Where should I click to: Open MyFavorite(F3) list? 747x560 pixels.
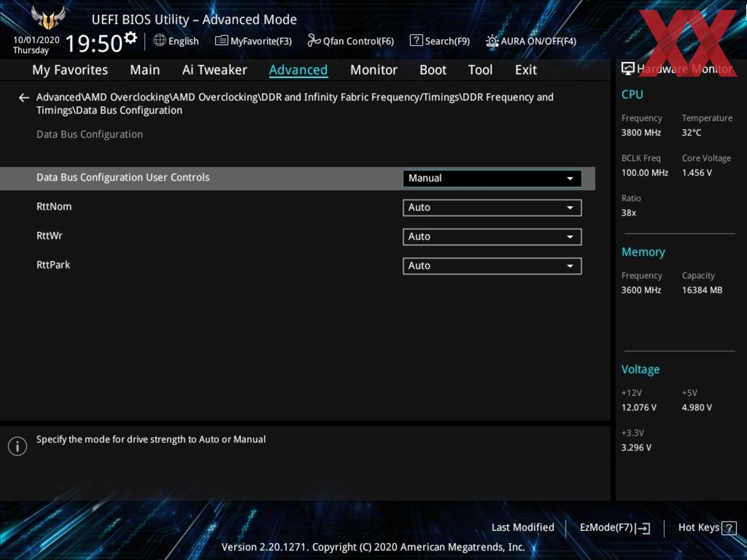point(253,41)
